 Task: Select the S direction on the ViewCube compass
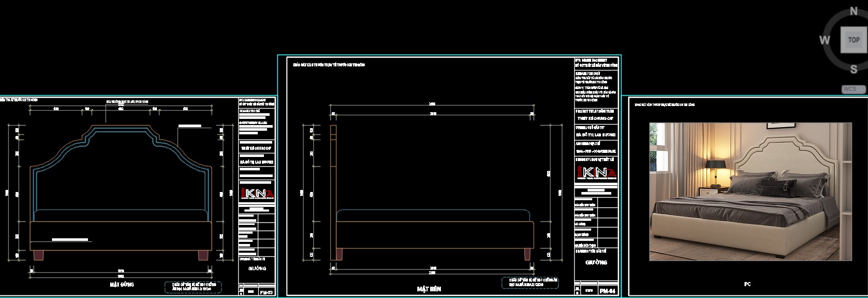point(854,69)
